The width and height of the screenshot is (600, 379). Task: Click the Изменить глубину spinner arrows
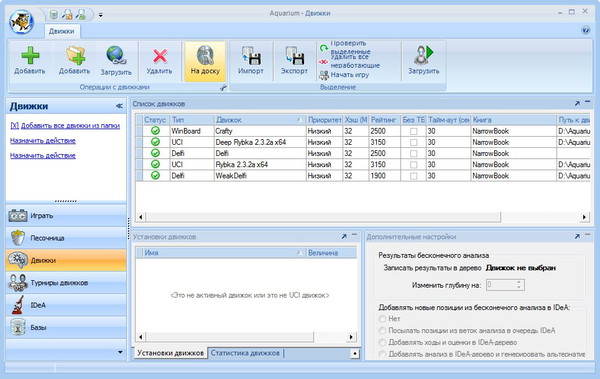[518, 285]
